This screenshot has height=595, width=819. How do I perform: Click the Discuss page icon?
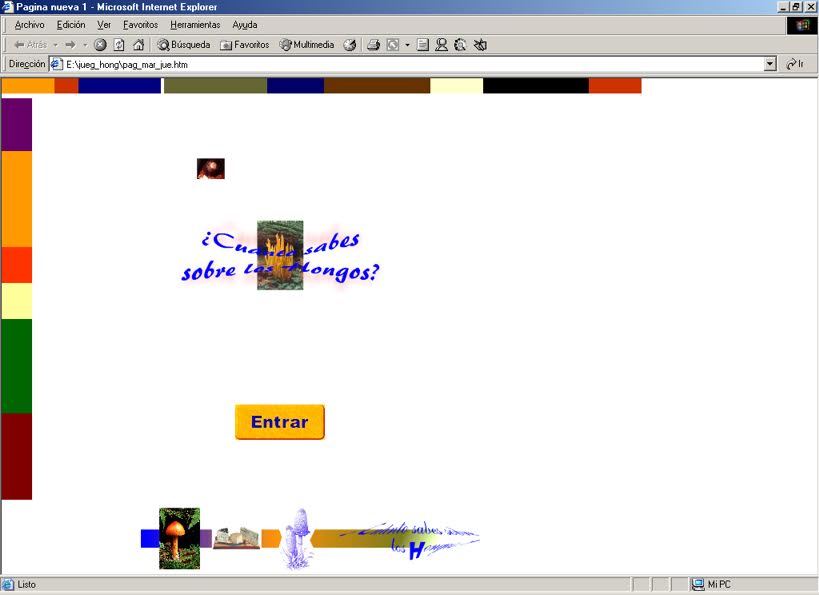coord(423,45)
